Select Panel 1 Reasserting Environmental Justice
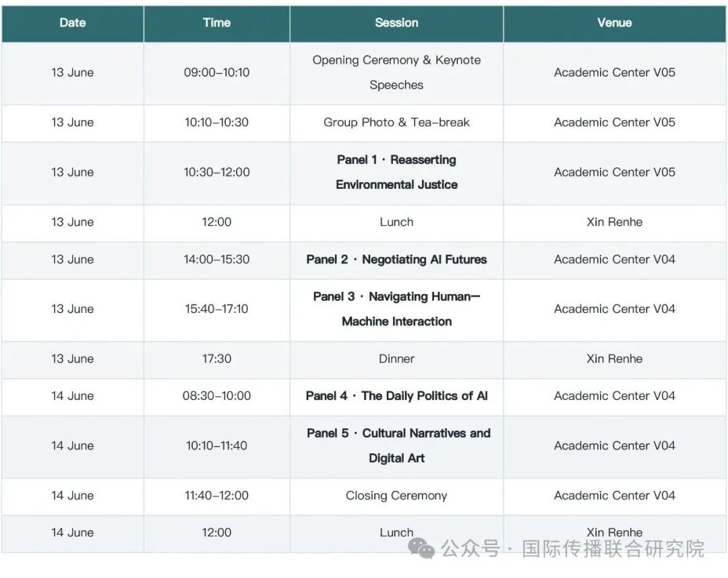The width and height of the screenshot is (728, 578). [396, 173]
